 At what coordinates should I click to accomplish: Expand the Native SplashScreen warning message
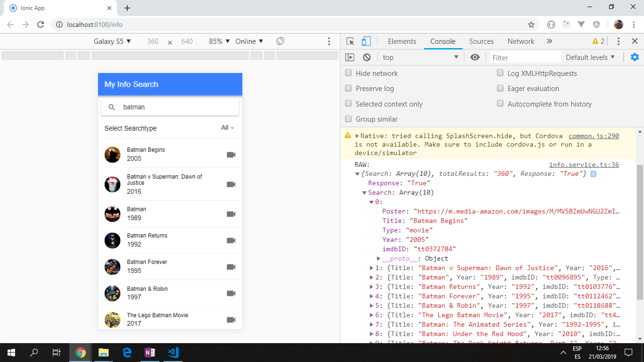[357, 136]
